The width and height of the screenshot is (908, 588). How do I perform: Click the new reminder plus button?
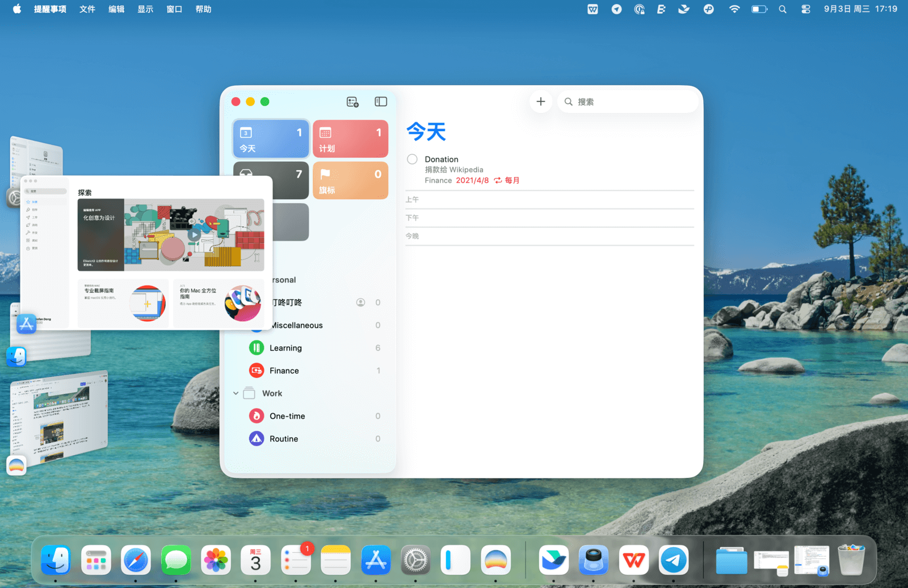[540, 102]
